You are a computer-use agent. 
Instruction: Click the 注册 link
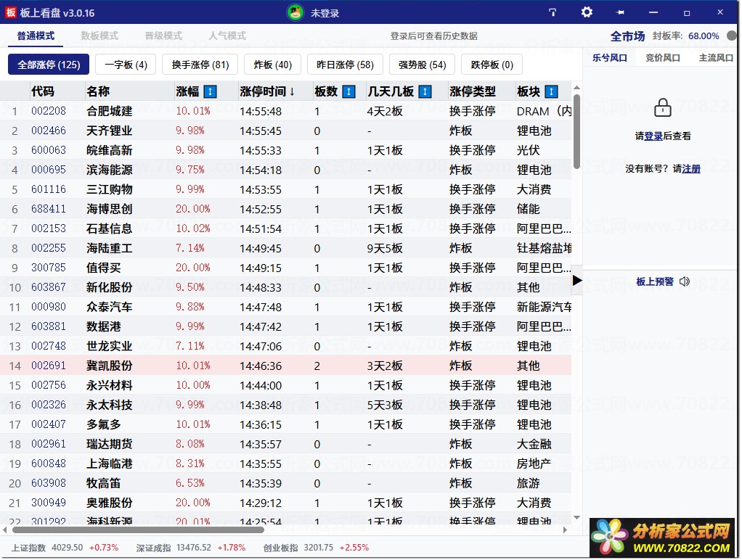tap(691, 168)
